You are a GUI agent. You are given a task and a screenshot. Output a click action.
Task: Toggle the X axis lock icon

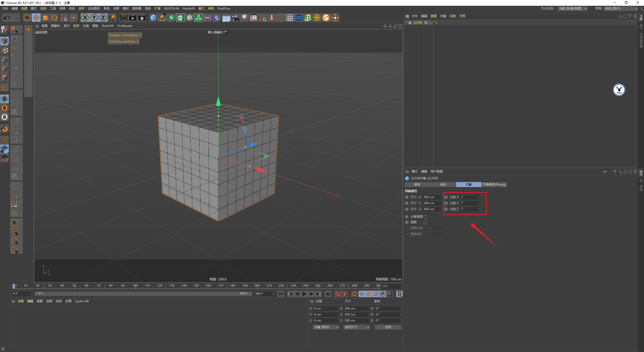click(85, 18)
